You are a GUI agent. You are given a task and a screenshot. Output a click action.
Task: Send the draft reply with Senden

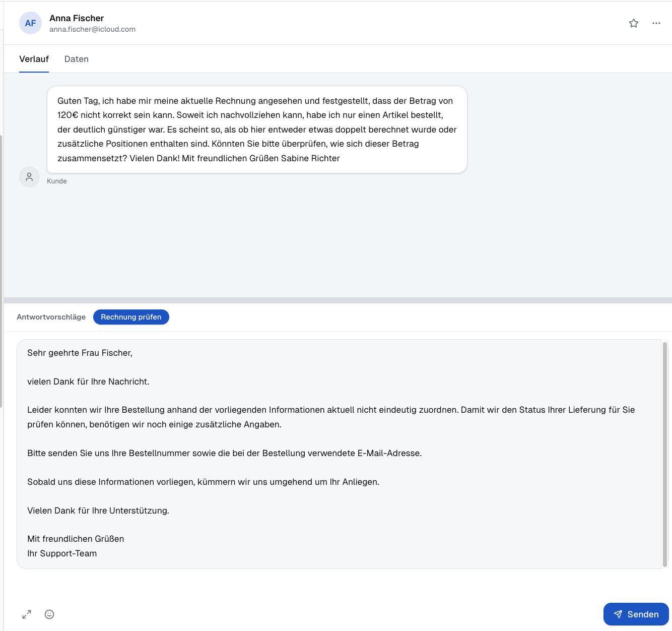click(x=636, y=614)
